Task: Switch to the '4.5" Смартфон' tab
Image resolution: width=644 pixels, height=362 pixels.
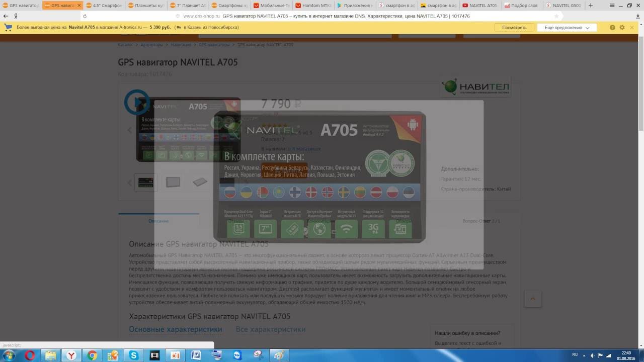Action: coord(104,6)
